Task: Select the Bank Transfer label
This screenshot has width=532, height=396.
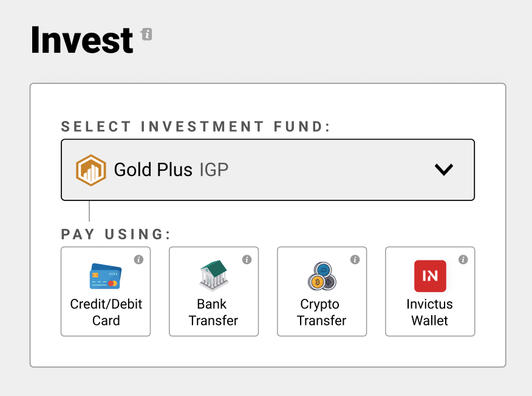Action: [x=213, y=312]
